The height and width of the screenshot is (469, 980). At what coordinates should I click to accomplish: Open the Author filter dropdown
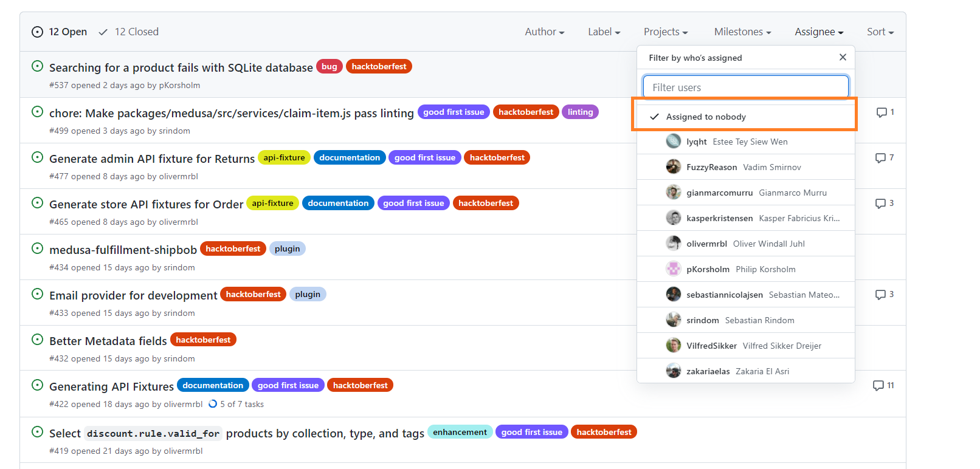(x=544, y=32)
